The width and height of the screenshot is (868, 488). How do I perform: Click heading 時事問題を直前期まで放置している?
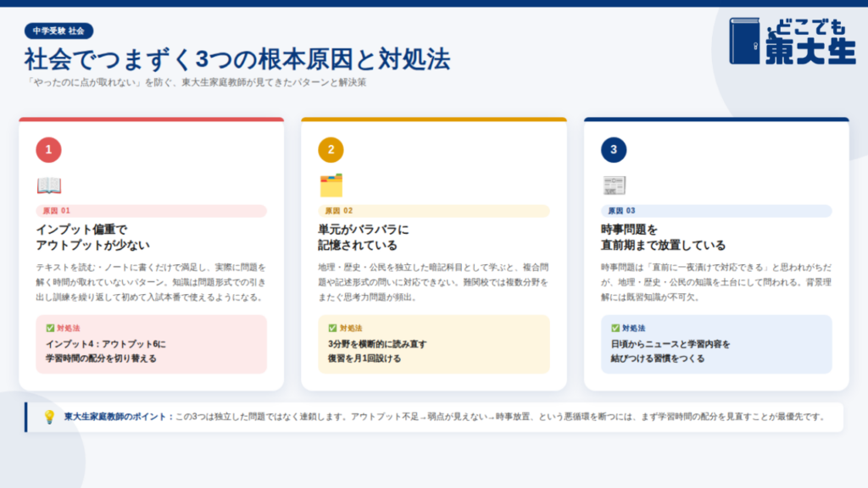tap(663, 237)
